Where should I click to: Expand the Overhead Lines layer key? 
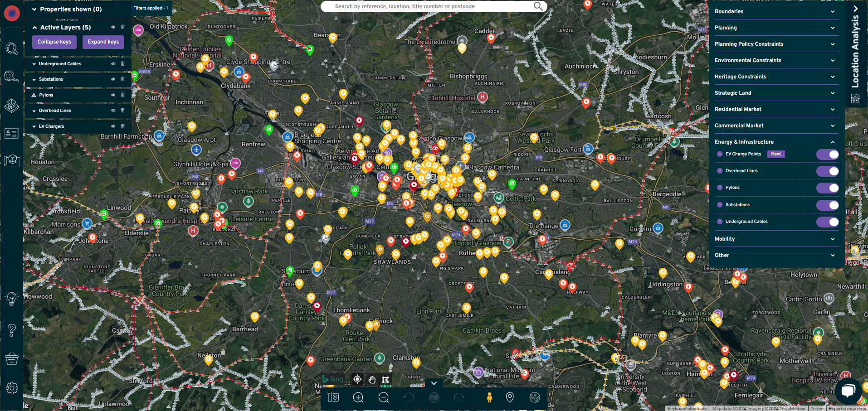pos(34,111)
